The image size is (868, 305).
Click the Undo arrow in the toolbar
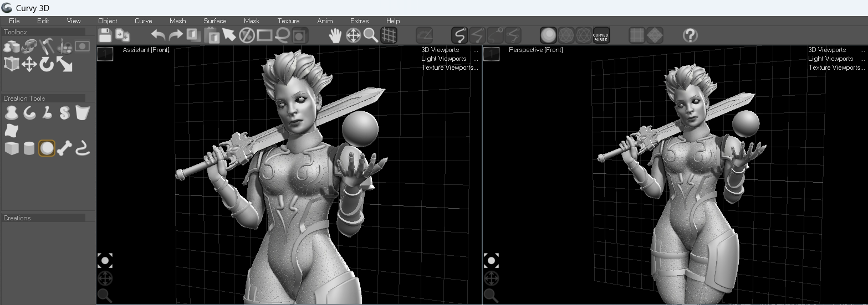159,35
